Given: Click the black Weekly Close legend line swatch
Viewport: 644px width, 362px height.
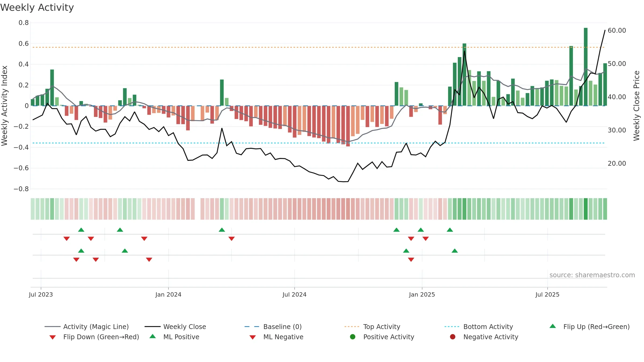Looking at the screenshot, I should coord(152,327).
